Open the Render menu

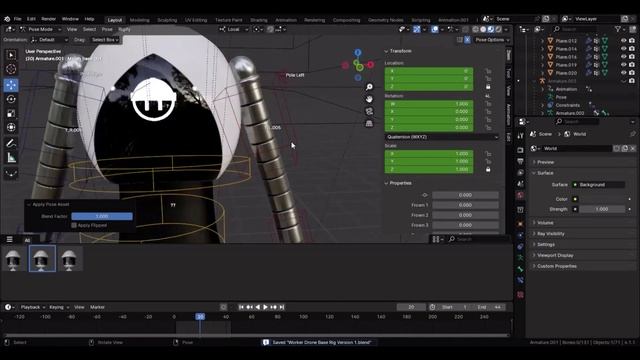[x=48, y=19]
